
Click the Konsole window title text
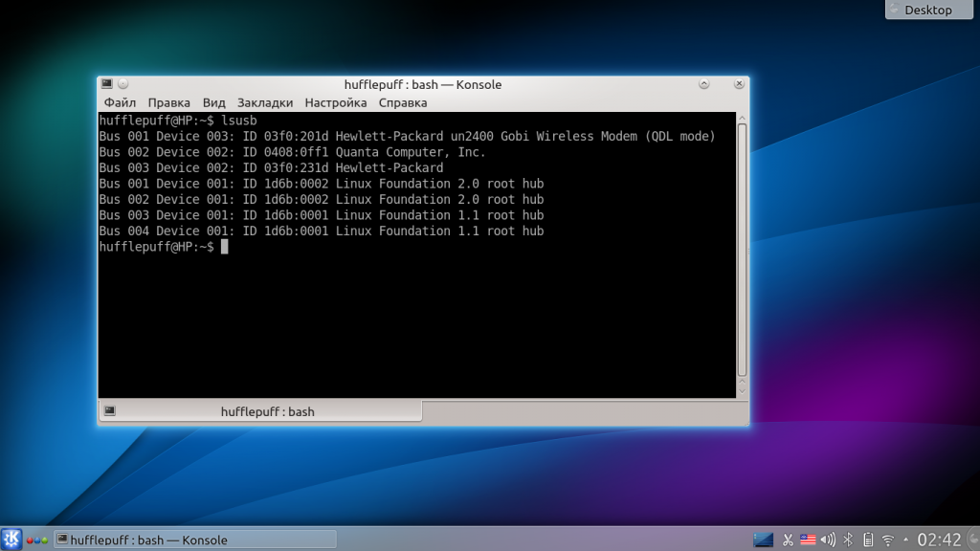click(422, 84)
